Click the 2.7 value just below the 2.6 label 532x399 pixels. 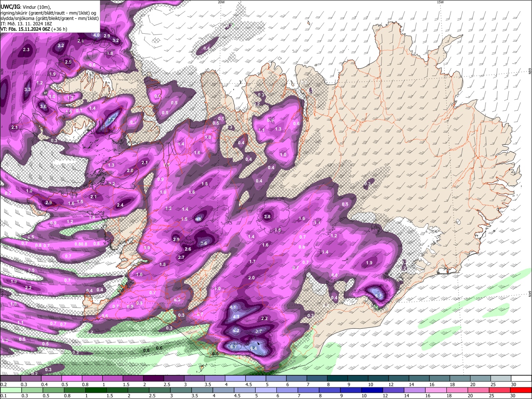[x=181, y=258]
